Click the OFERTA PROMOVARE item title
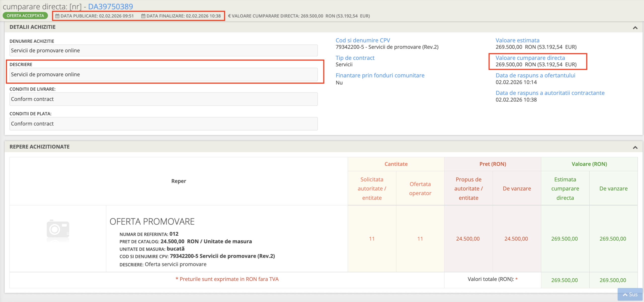Screen dimensions: 644x302 click(x=152, y=222)
